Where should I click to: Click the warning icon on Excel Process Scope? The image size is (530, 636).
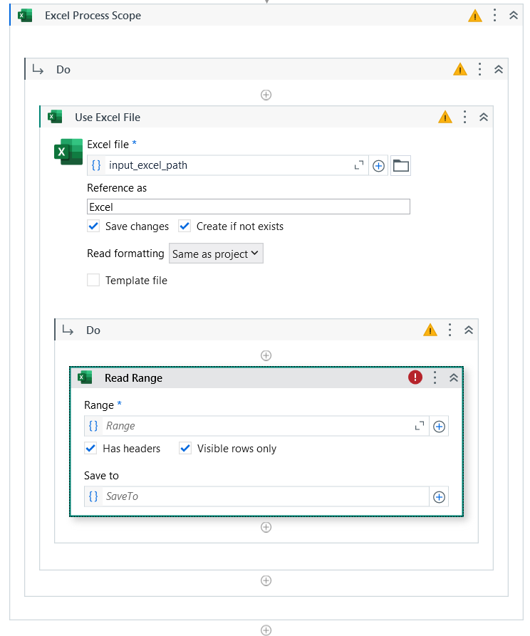coord(475,16)
